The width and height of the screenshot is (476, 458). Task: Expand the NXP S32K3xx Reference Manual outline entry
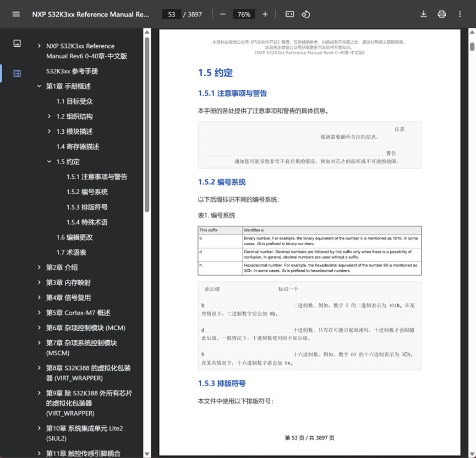click(x=39, y=46)
